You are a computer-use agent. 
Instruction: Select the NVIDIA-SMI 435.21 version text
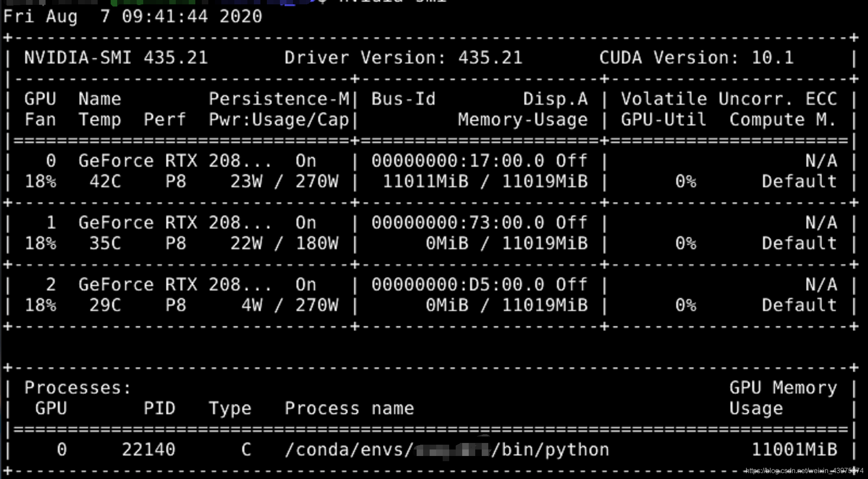115,58
